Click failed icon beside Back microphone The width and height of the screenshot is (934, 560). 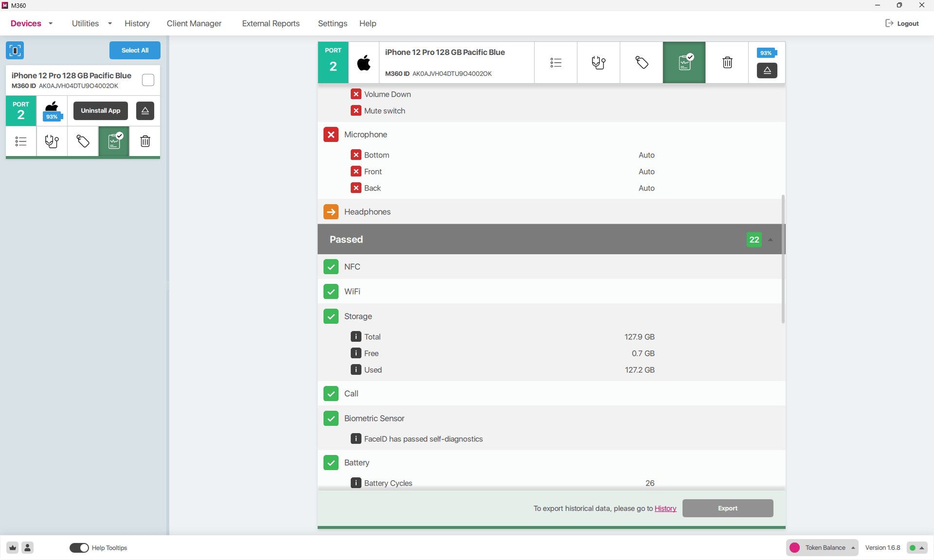click(356, 188)
